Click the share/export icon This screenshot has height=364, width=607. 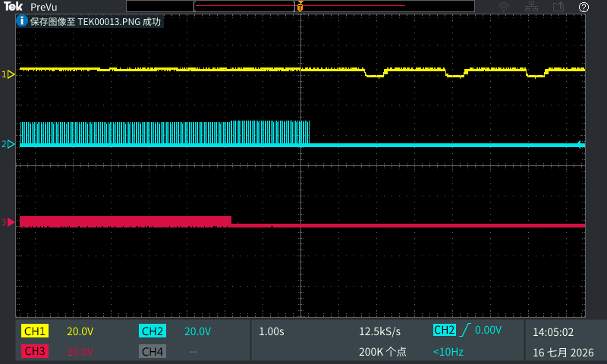[x=558, y=7]
